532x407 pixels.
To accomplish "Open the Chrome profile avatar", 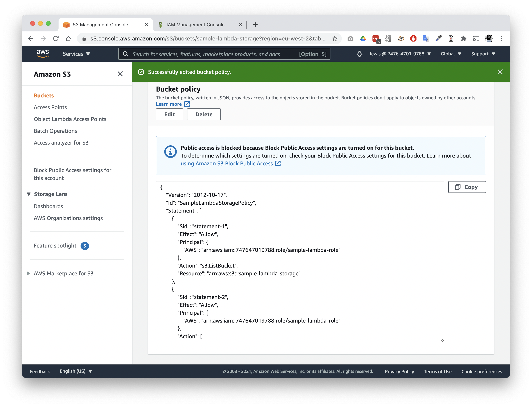I will pyautogui.click(x=489, y=38).
